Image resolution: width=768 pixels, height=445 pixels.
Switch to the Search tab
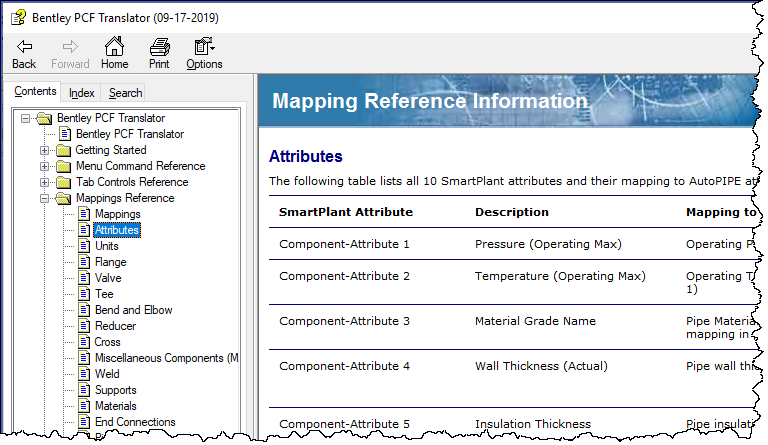tap(125, 93)
